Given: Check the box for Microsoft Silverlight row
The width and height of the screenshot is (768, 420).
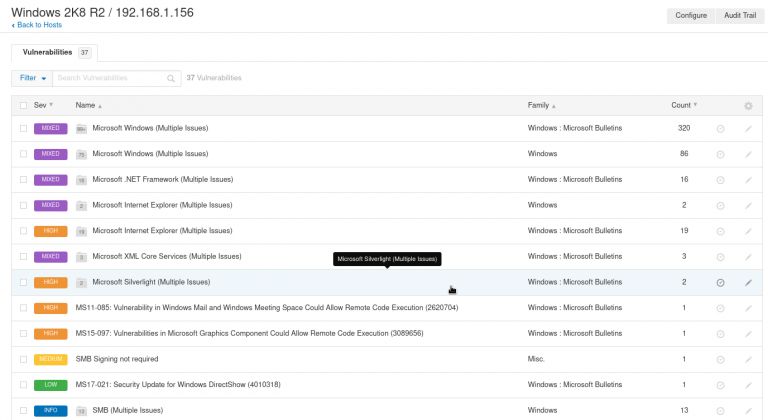Looking at the screenshot, I should coord(24,282).
